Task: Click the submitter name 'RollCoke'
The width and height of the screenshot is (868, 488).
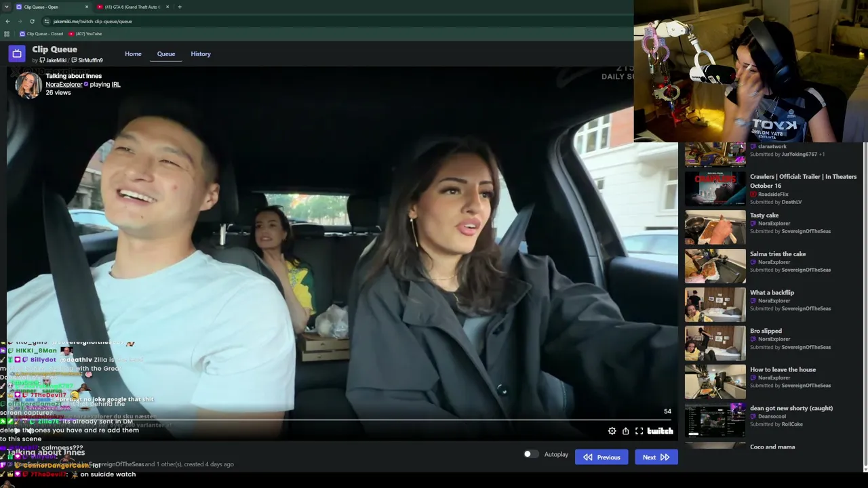Action: pyautogui.click(x=792, y=424)
